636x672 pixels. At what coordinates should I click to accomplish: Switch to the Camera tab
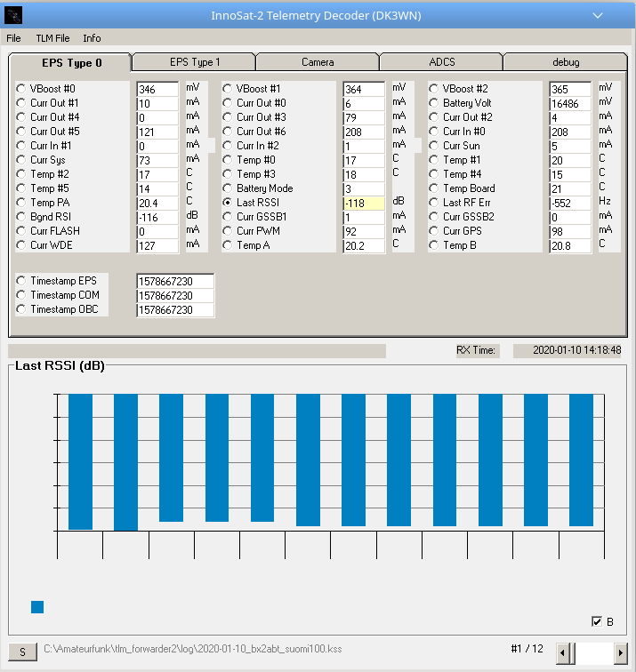tap(318, 62)
